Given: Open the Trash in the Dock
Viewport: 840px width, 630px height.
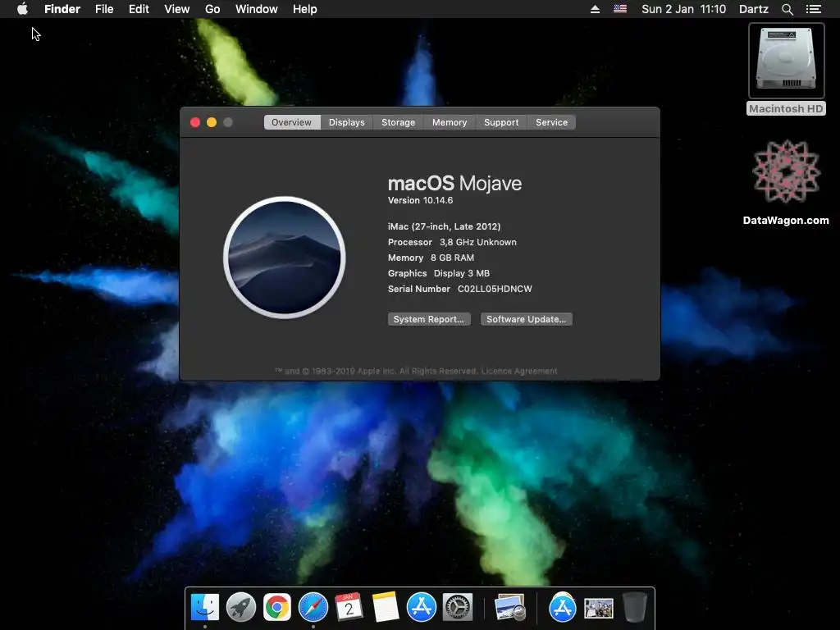Looking at the screenshot, I should pos(635,608).
